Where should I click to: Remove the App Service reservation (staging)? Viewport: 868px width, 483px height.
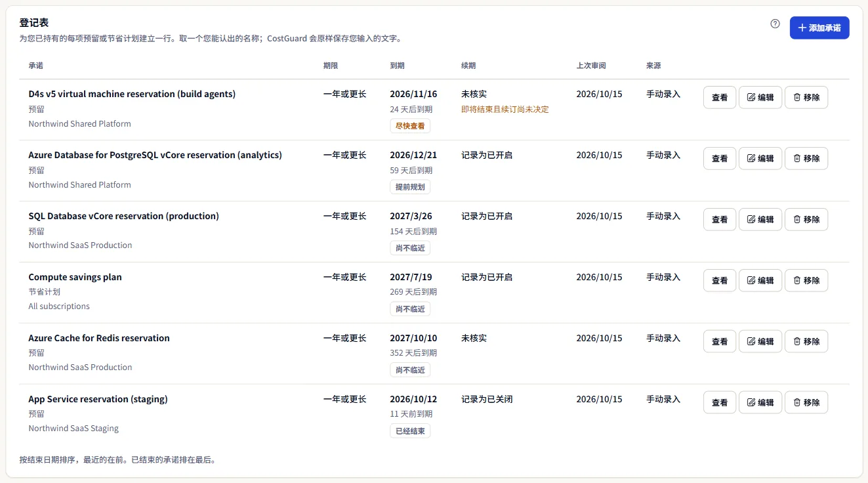(806, 402)
